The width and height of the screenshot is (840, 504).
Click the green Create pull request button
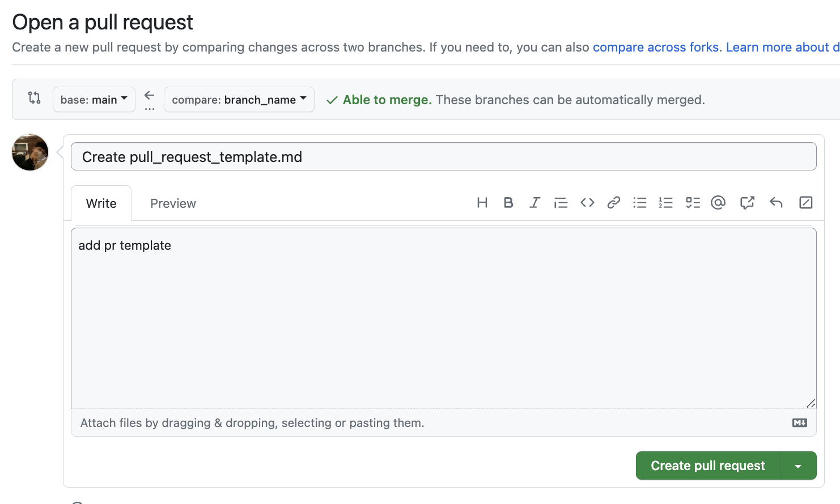(707, 466)
